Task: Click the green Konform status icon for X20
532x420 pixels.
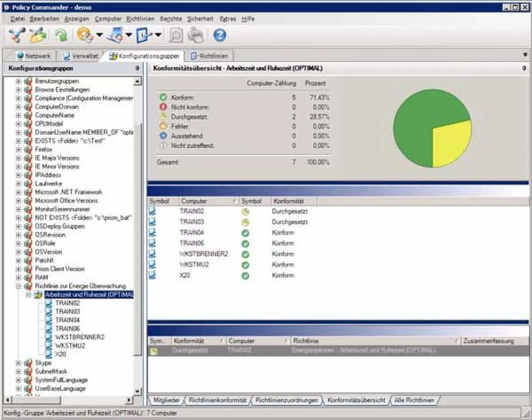Action: pos(245,275)
